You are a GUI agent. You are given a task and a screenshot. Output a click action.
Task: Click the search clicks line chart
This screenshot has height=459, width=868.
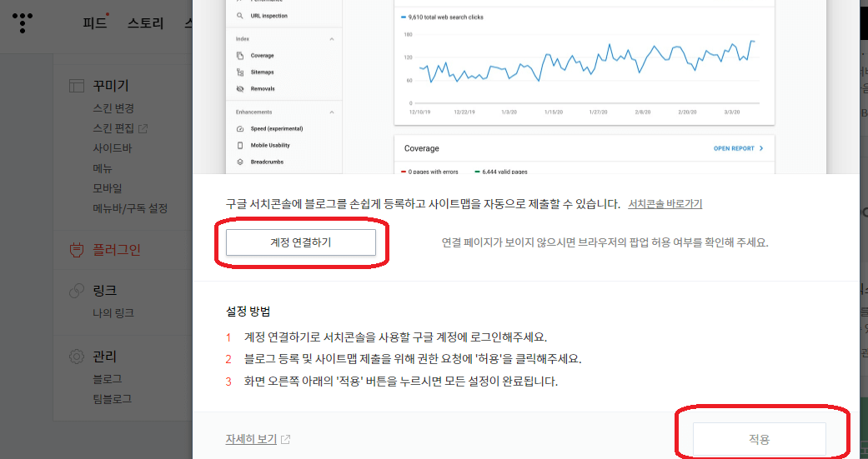click(x=586, y=68)
